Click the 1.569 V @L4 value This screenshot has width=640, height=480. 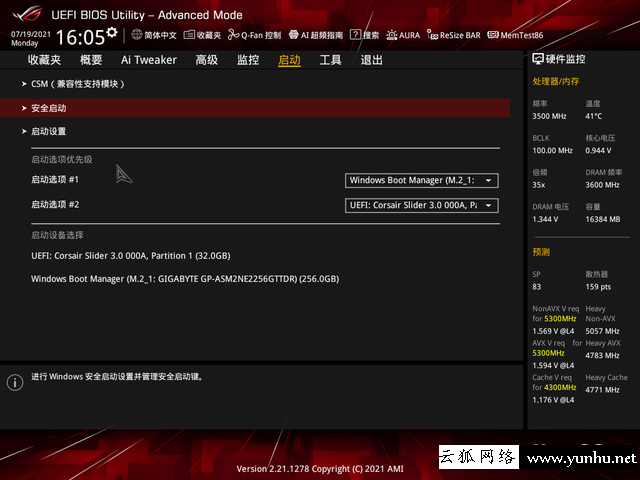(553, 331)
